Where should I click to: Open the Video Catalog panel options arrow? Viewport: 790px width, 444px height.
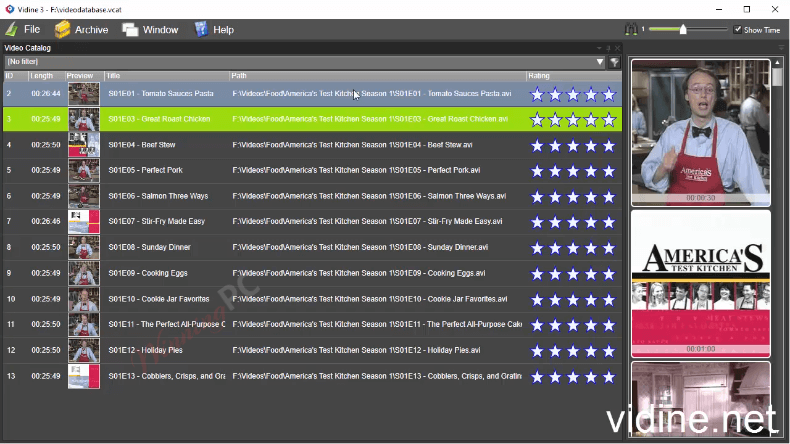[599, 48]
